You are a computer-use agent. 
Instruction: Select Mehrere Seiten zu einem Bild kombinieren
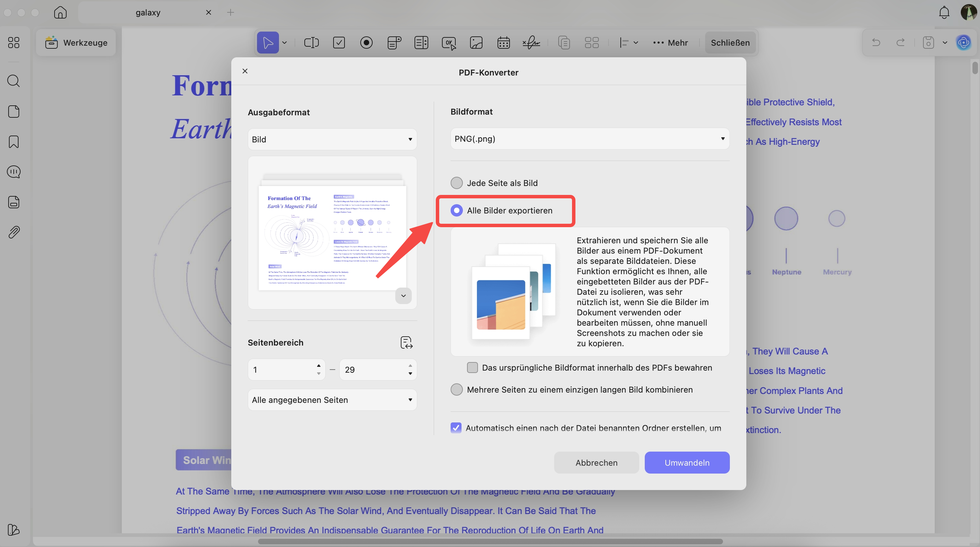click(456, 389)
